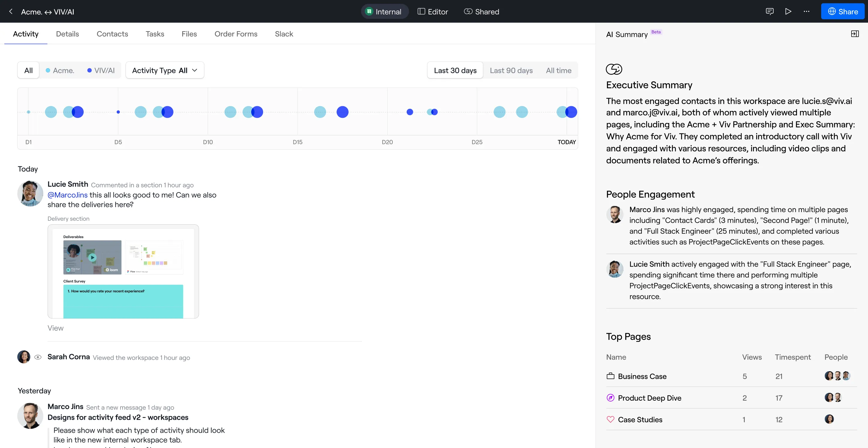Filter activity by VIV/AI
868x448 pixels.
click(101, 70)
